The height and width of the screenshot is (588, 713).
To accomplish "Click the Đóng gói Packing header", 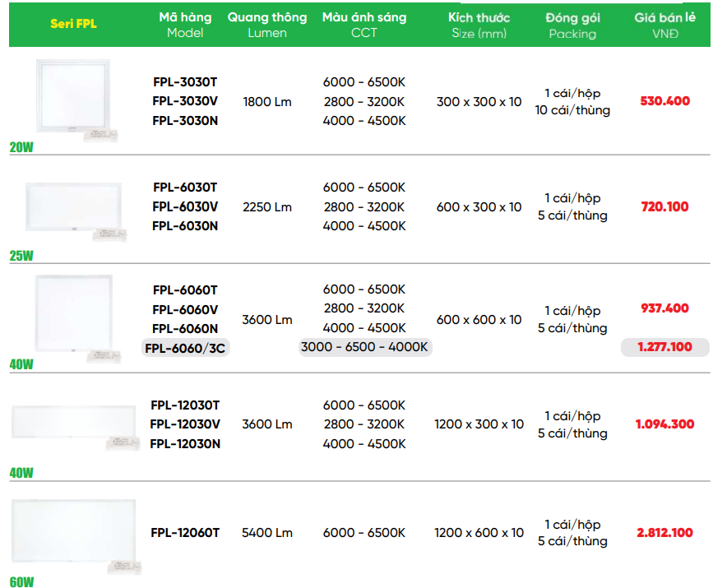I will click(572, 25).
